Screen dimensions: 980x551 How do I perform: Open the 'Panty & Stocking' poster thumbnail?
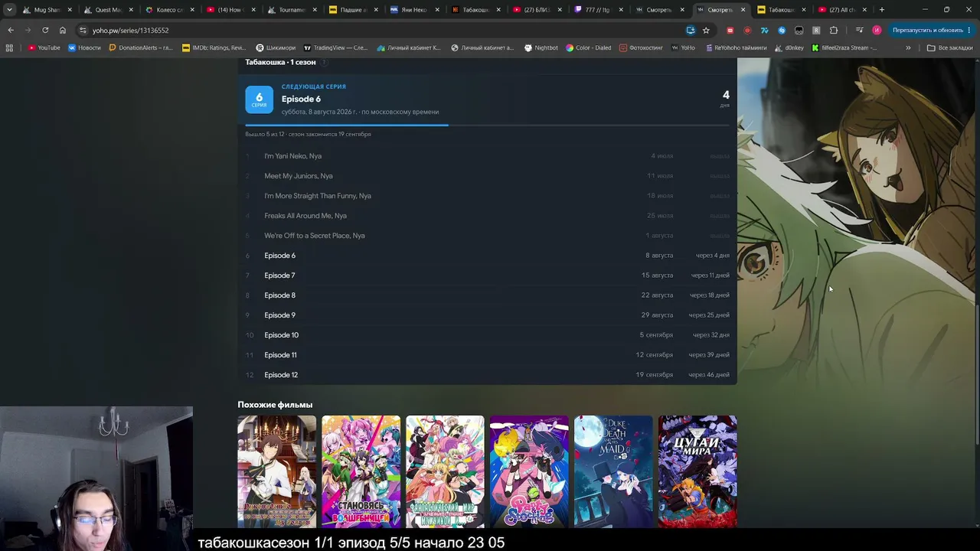tap(529, 471)
